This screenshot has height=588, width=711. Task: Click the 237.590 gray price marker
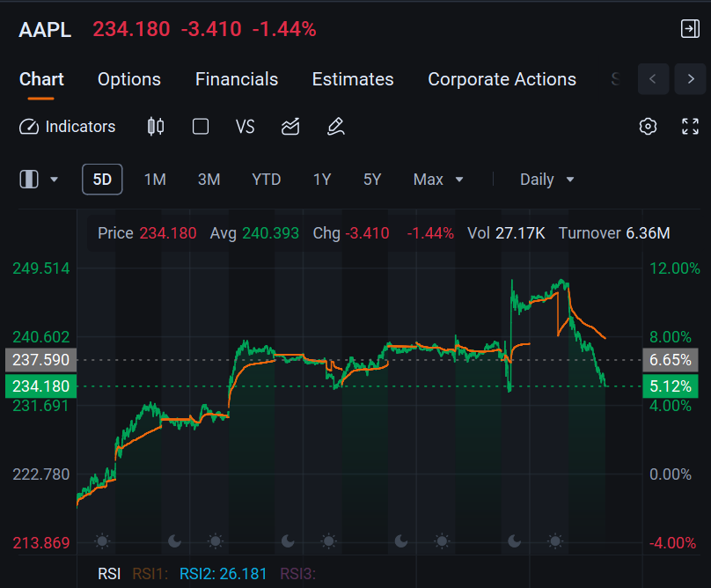tap(40, 360)
